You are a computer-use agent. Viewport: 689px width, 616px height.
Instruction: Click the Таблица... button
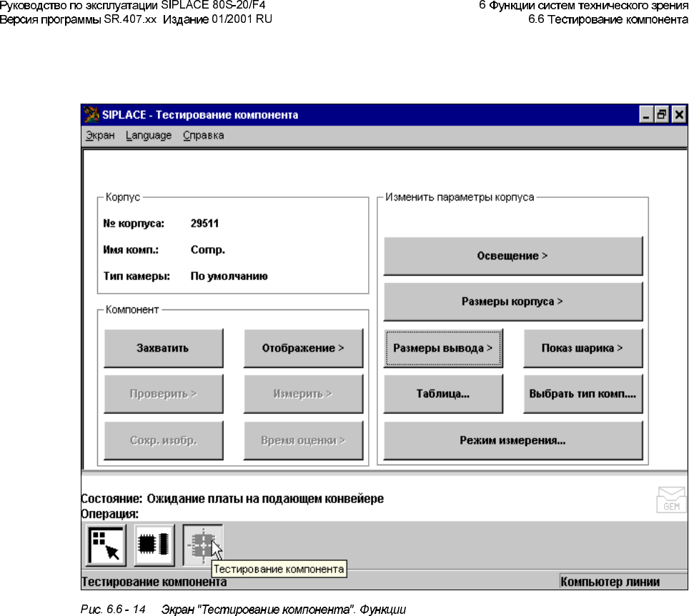pyautogui.click(x=443, y=394)
